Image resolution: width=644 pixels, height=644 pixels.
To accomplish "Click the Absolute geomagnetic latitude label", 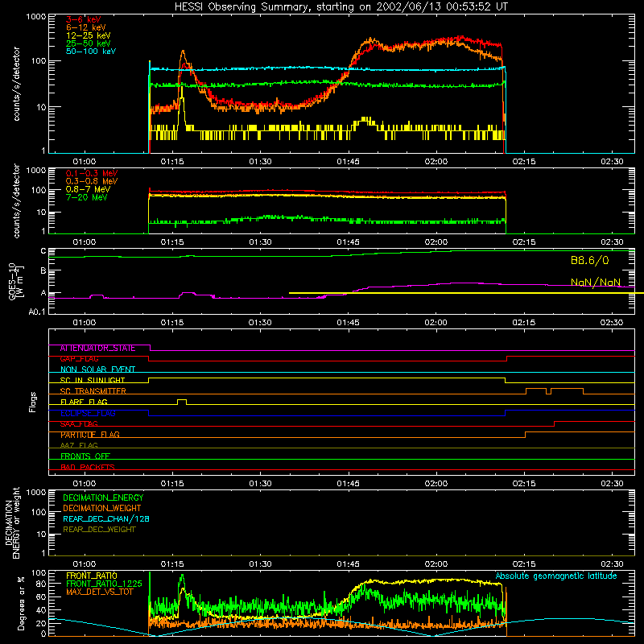I will (x=556, y=576).
